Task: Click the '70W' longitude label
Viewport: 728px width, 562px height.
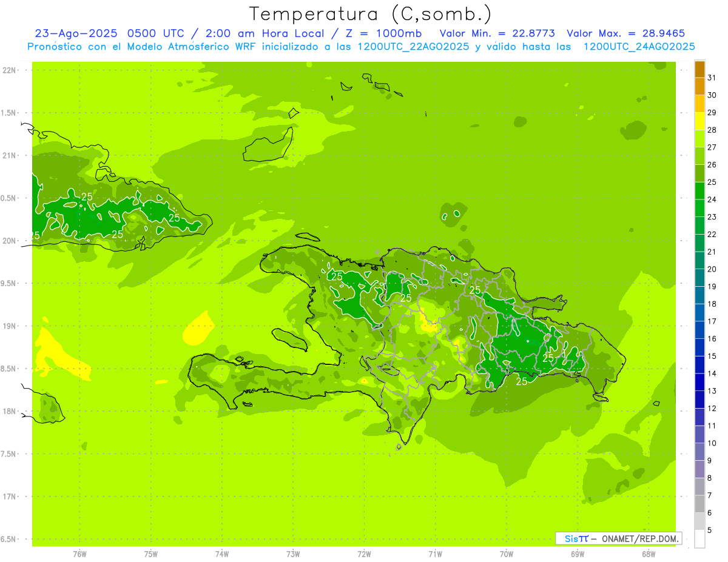Action: (506, 554)
